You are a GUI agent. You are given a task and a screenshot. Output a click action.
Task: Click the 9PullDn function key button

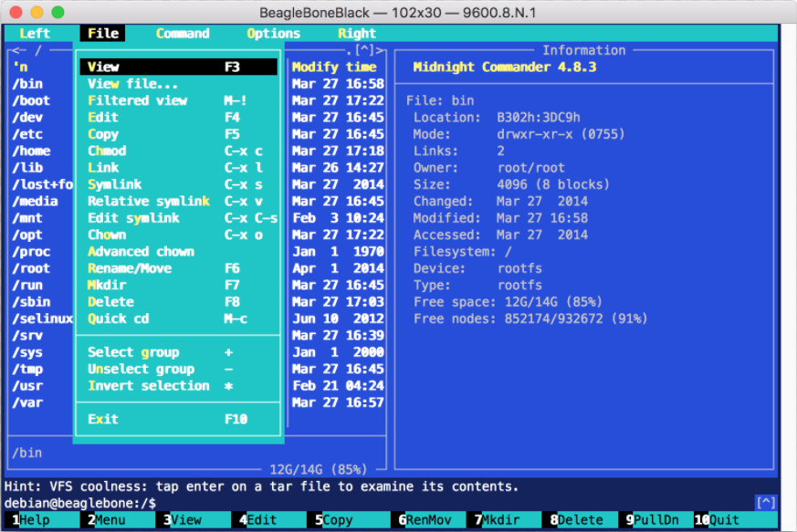655,520
